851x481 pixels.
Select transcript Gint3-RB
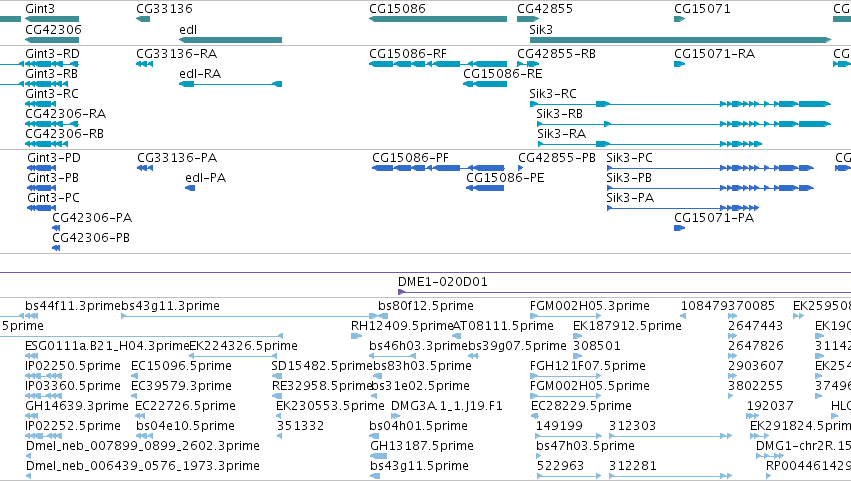coord(52,74)
